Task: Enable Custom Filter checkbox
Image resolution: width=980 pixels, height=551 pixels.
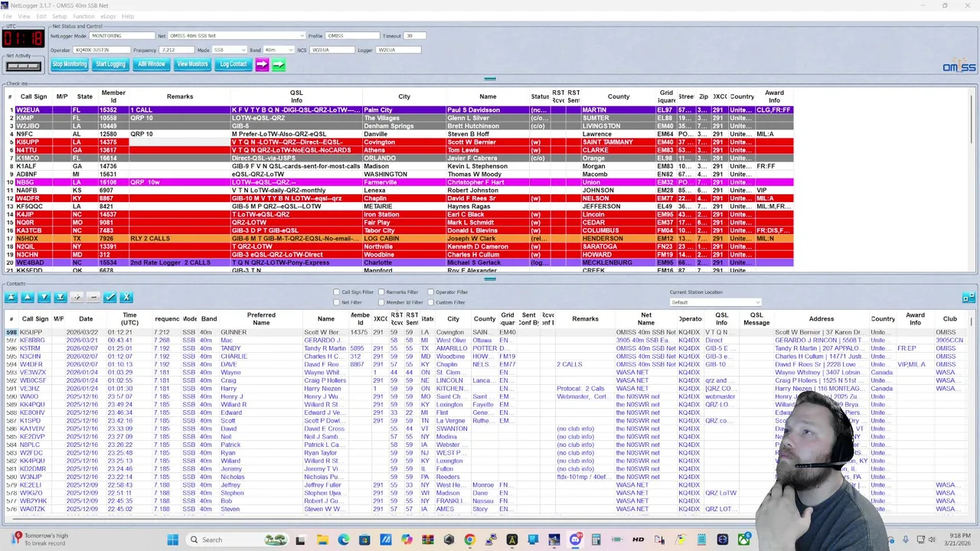Action: (430, 302)
